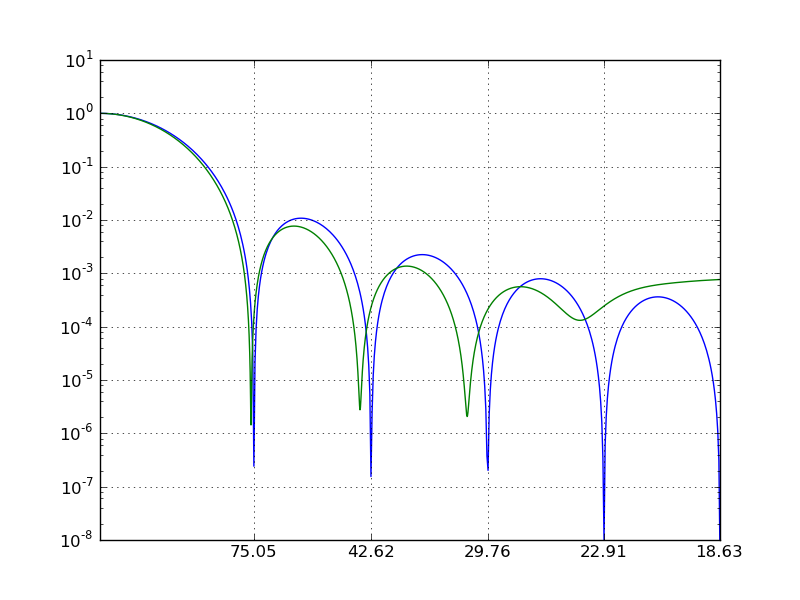
Task: Select the y-axis label 10^0
Action: coord(79,113)
